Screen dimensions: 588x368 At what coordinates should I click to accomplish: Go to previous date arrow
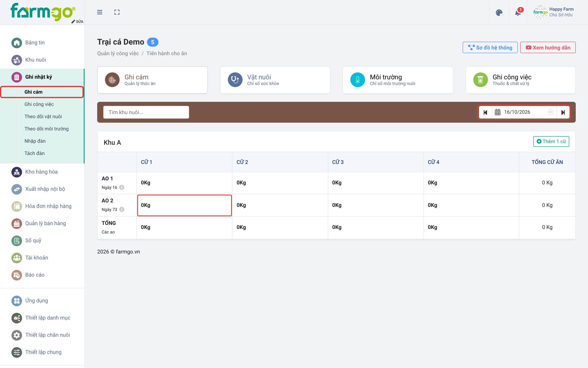[485, 112]
